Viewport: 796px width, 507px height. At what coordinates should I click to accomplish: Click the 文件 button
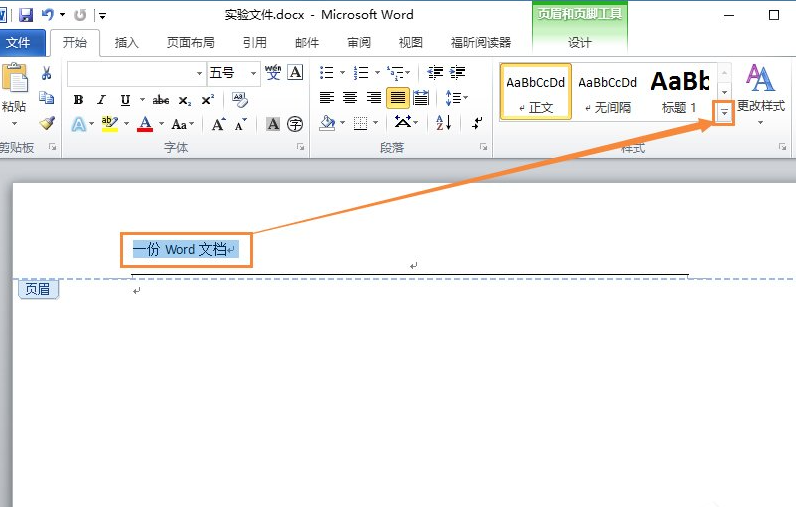(18, 43)
